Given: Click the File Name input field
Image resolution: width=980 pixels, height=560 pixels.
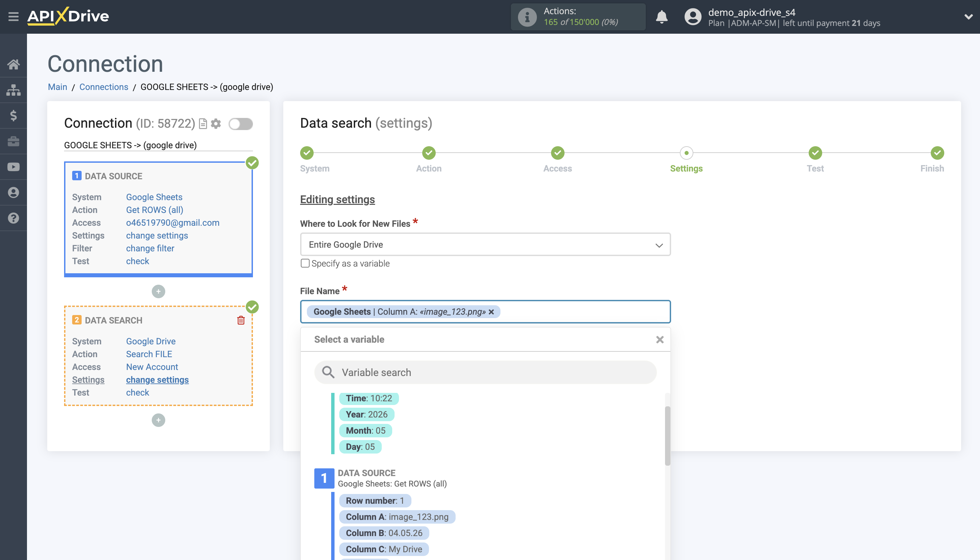Looking at the screenshot, I should pyautogui.click(x=485, y=312).
